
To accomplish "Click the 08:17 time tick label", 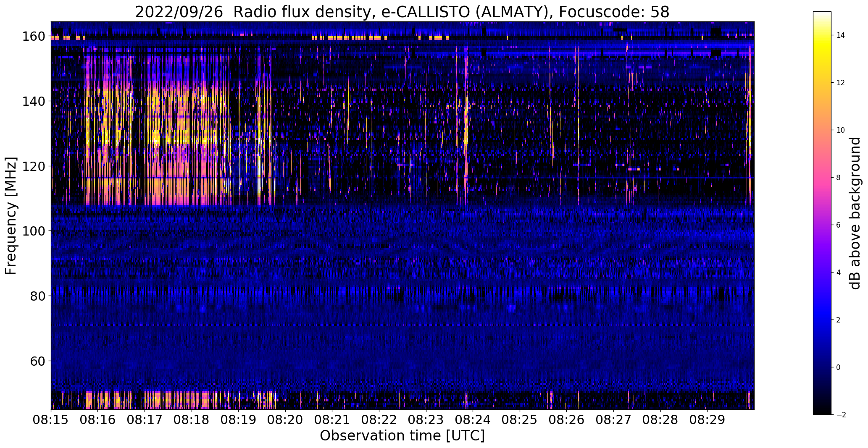I will coord(145,419).
